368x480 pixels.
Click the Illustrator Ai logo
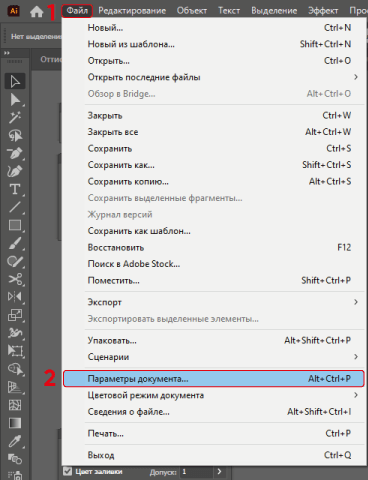click(14, 11)
